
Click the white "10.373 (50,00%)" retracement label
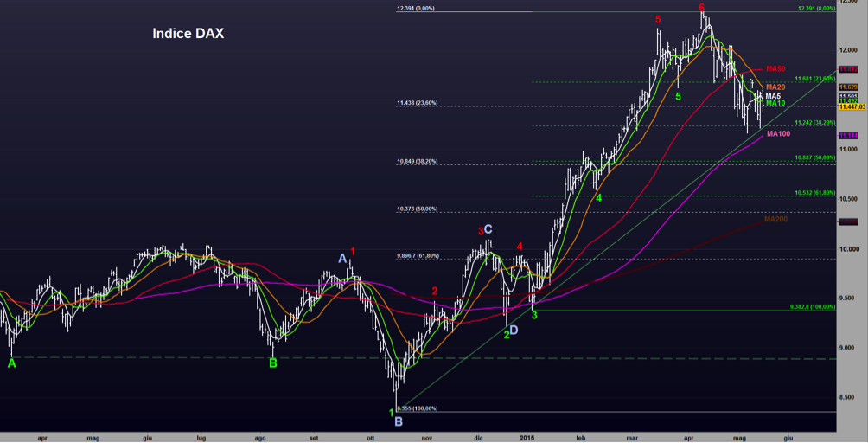[x=418, y=209]
